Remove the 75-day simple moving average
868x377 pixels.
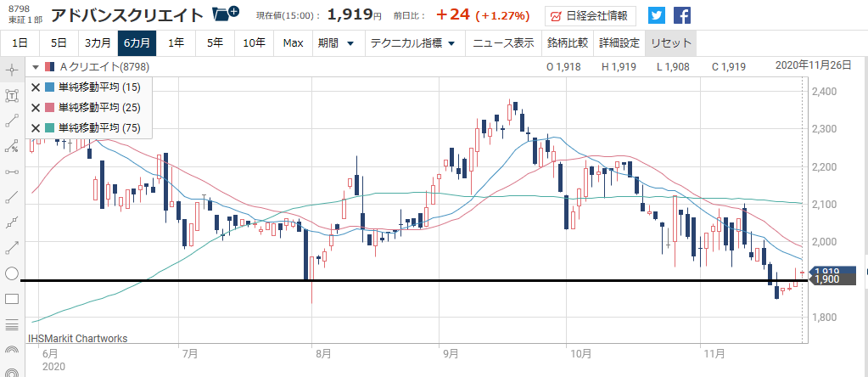coord(36,128)
